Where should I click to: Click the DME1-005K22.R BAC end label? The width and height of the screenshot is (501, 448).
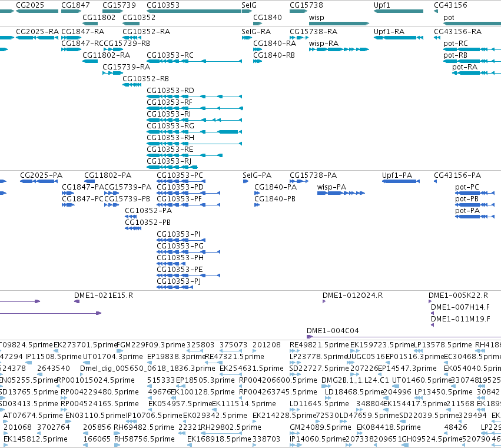coord(459,296)
